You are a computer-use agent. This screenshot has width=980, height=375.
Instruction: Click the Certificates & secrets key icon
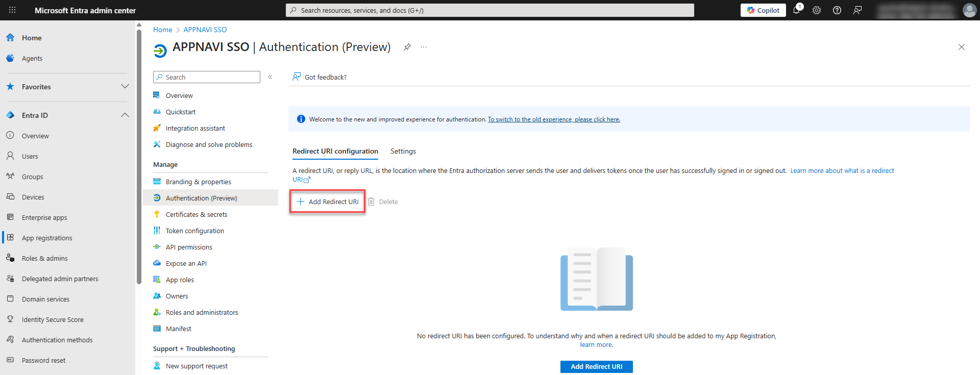coord(157,214)
